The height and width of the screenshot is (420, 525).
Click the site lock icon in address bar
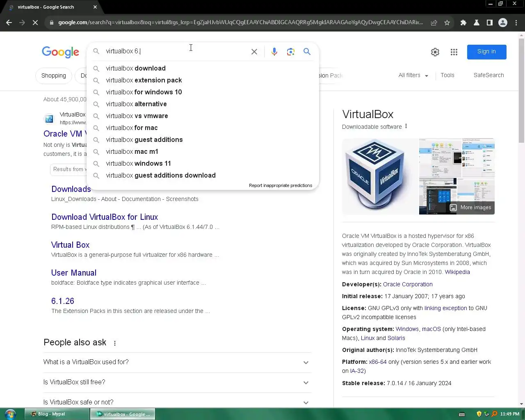pos(52,23)
